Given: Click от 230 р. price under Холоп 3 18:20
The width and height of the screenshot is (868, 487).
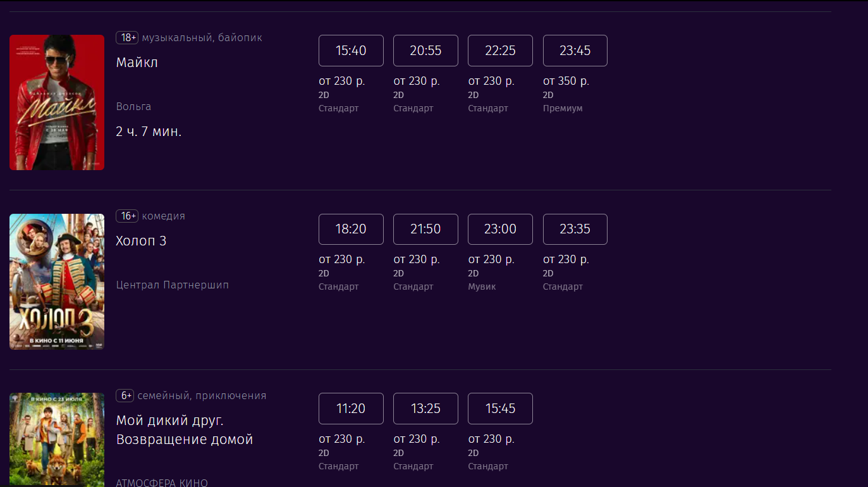Looking at the screenshot, I should (x=342, y=259).
